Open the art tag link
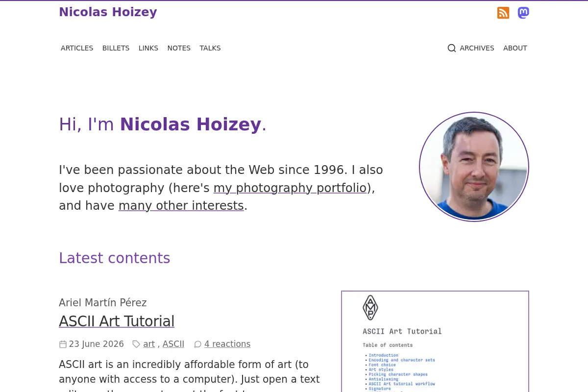 tap(149, 344)
